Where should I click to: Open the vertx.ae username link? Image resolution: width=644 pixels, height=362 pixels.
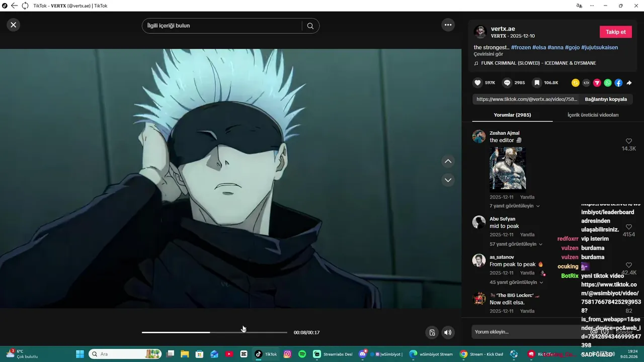[x=503, y=29]
